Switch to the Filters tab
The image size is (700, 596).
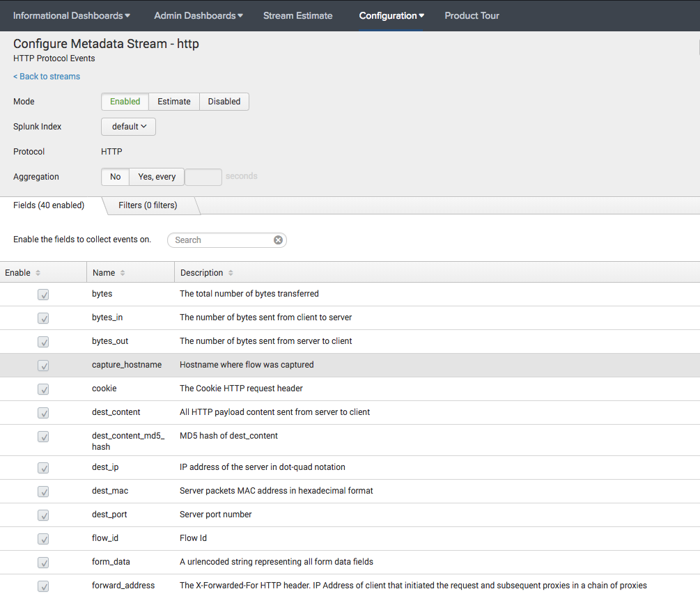148,205
